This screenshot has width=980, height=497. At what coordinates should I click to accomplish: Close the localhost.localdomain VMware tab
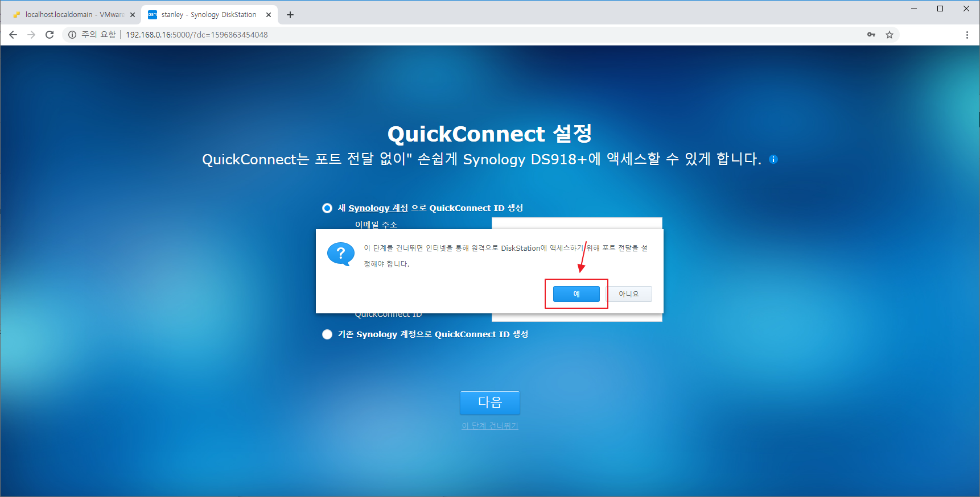(x=133, y=15)
